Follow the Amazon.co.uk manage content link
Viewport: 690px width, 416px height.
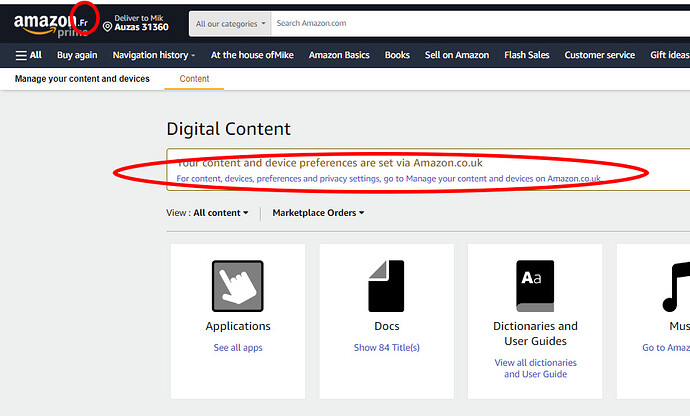coord(389,179)
